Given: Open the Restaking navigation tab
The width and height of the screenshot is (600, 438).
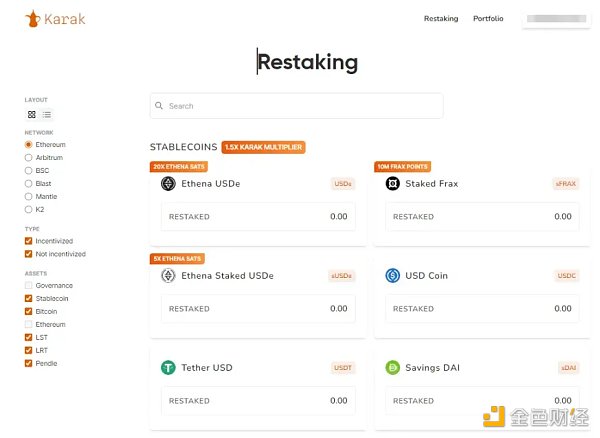Looking at the screenshot, I should (x=441, y=19).
